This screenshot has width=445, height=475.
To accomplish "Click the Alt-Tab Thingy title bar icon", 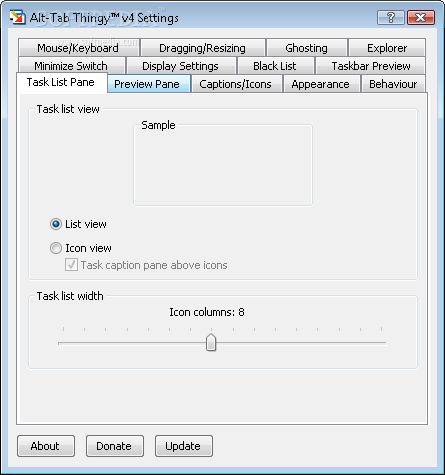I will (17, 17).
